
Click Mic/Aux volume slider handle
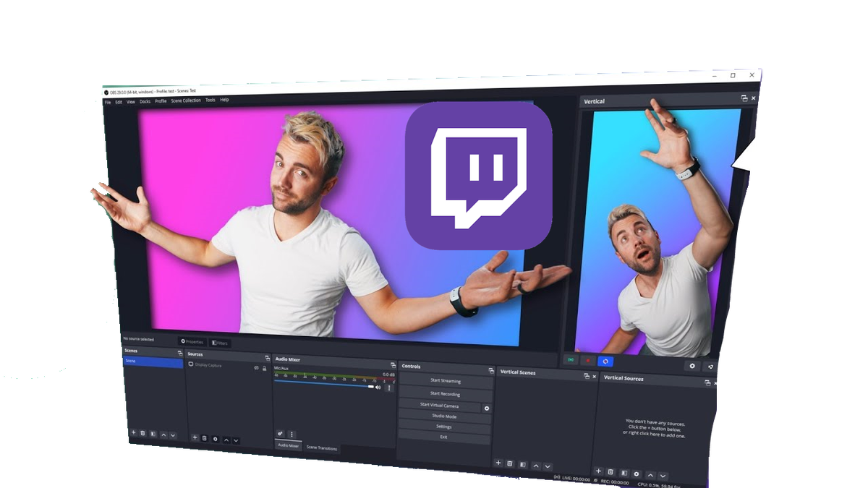coord(371,387)
